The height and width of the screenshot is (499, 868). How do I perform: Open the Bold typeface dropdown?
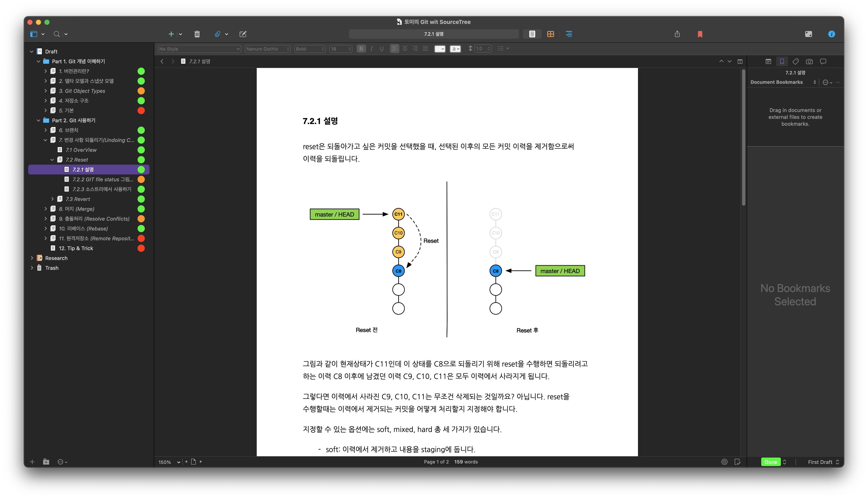tap(310, 49)
